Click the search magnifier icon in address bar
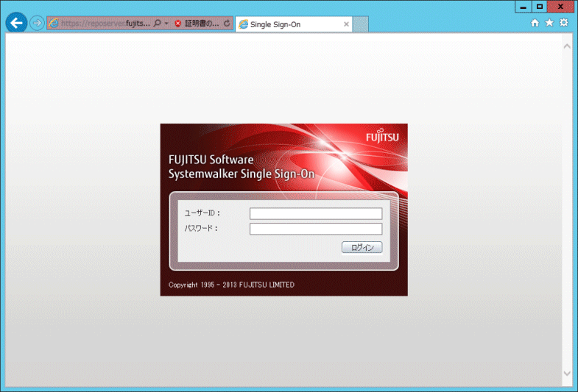 tap(158, 24)
